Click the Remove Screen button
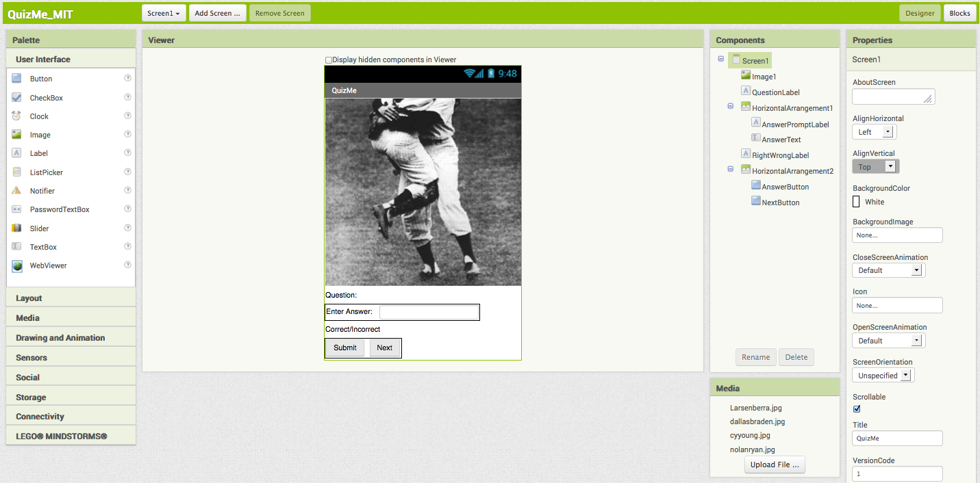The height and width of the screenshot is (483, 980). [x=280, y=13]
